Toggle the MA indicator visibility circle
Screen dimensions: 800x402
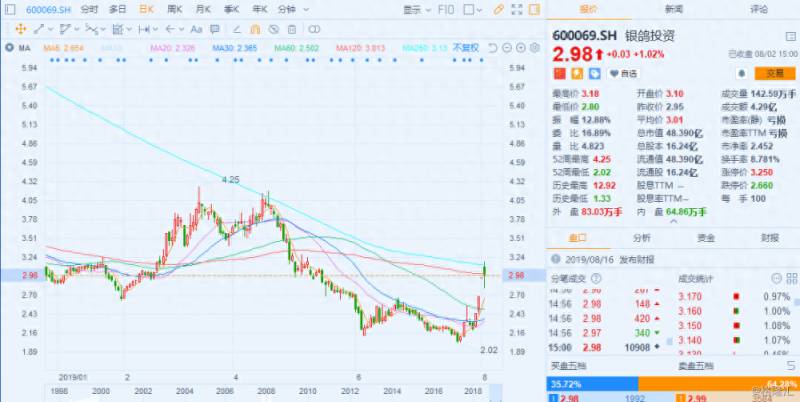click(x=9, y=47)
